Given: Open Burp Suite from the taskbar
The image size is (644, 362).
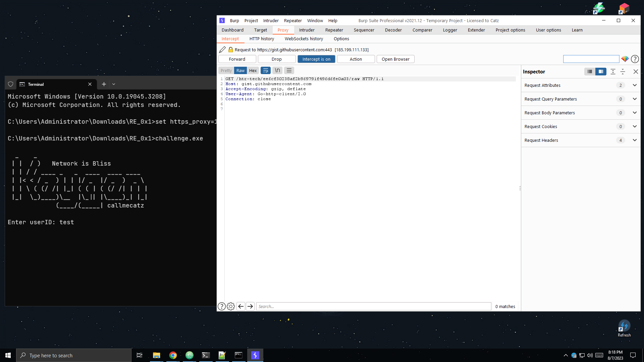Looking at the screenshot, I should click(255, 355).
